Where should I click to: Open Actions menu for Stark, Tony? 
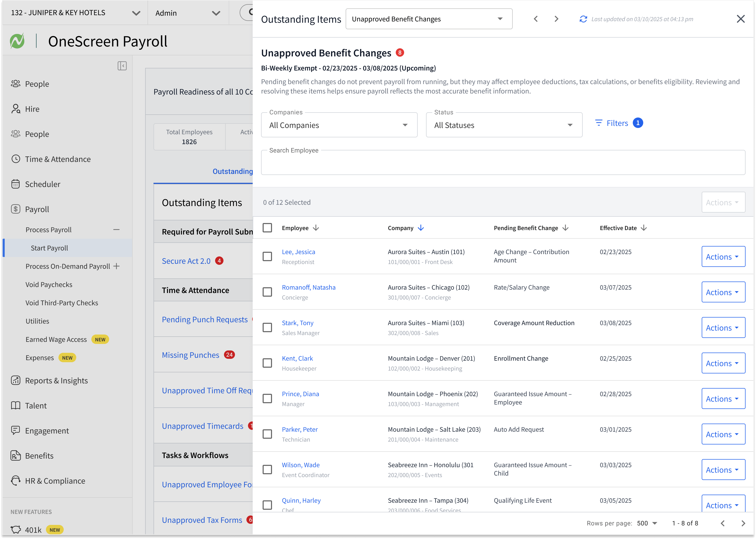(x=723, y=327)
